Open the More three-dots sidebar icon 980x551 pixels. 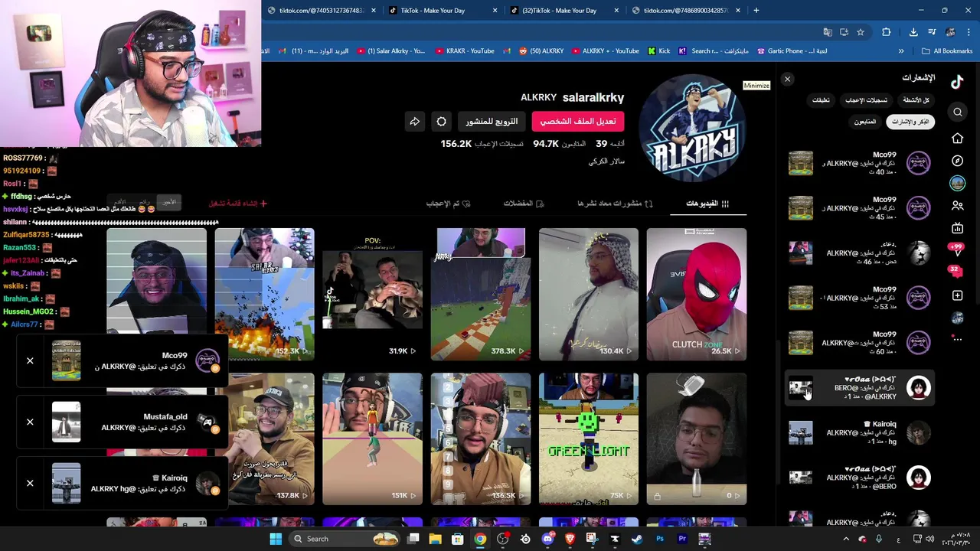(957, 339)
